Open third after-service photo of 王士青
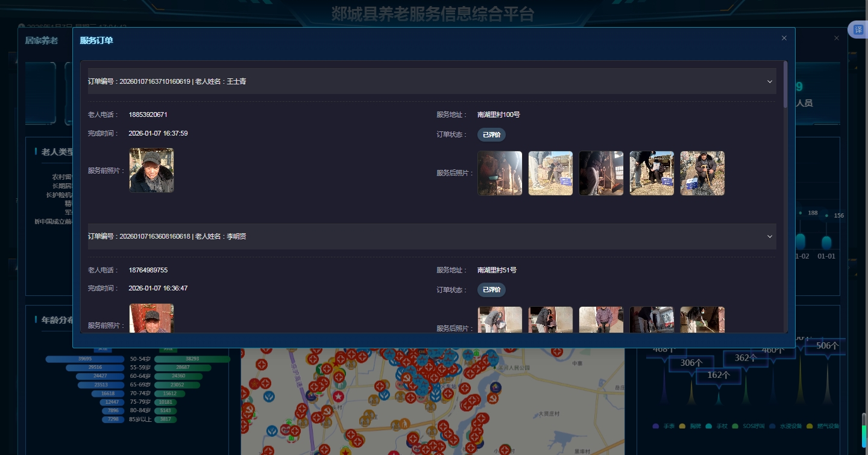Image resolution: width=868 pixels, height=455 pixels. click(601, 173)
